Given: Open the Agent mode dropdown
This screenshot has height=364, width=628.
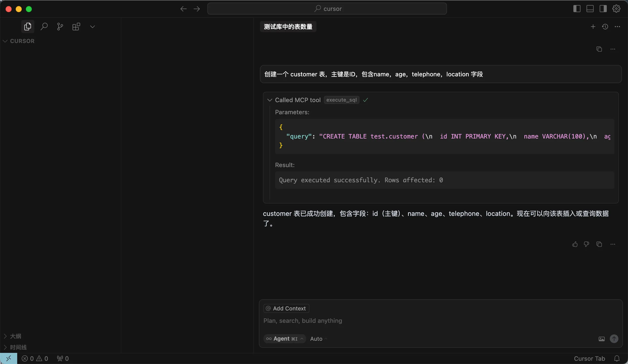Looking at the screenshot, I should click(285, 339).
